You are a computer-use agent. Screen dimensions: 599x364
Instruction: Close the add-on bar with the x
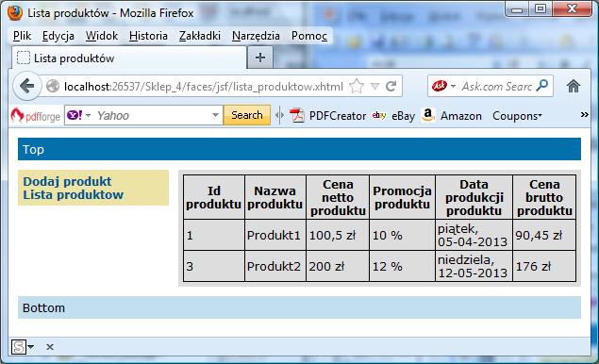click(x=50, y=347)
